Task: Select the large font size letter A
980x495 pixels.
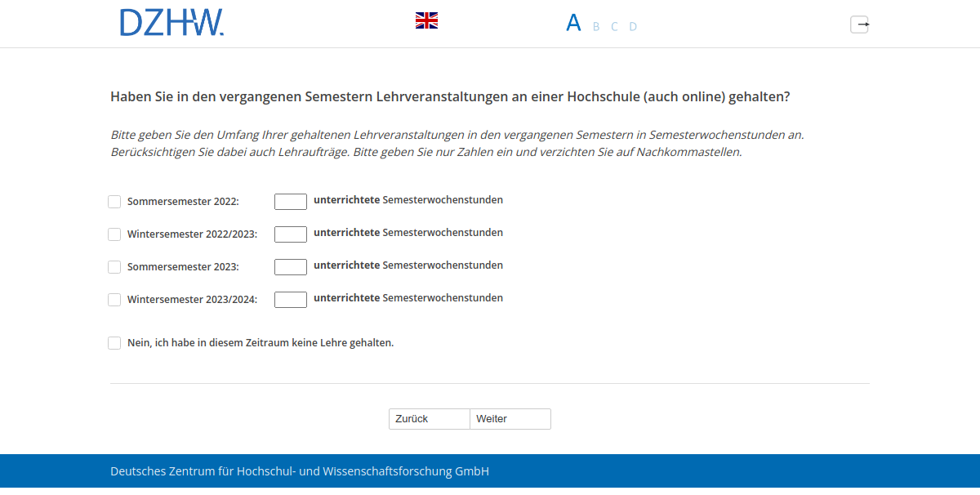Action: [573, 22]
